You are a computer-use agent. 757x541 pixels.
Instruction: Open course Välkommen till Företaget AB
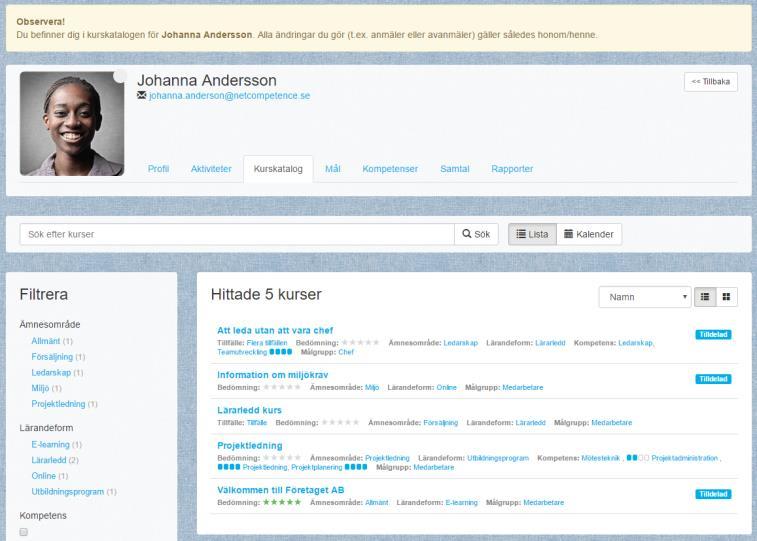[x=280, y=490]
